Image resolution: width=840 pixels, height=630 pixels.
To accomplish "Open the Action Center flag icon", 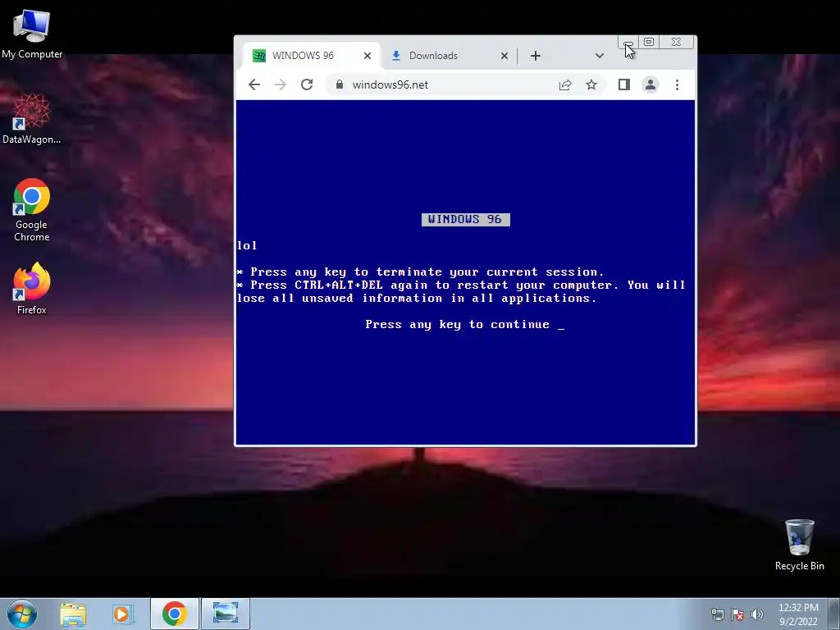I will pyautogui.click(x=737, y=614).
